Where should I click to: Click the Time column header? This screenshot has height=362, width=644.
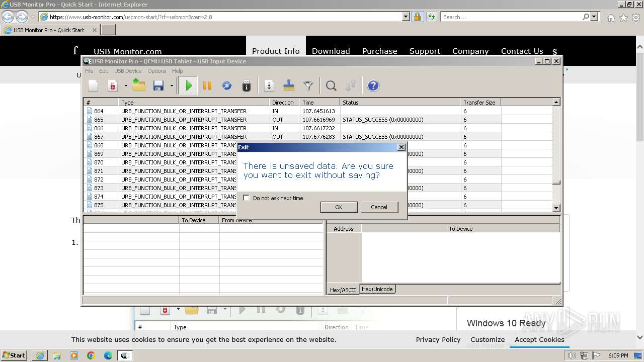click(320, 103)
